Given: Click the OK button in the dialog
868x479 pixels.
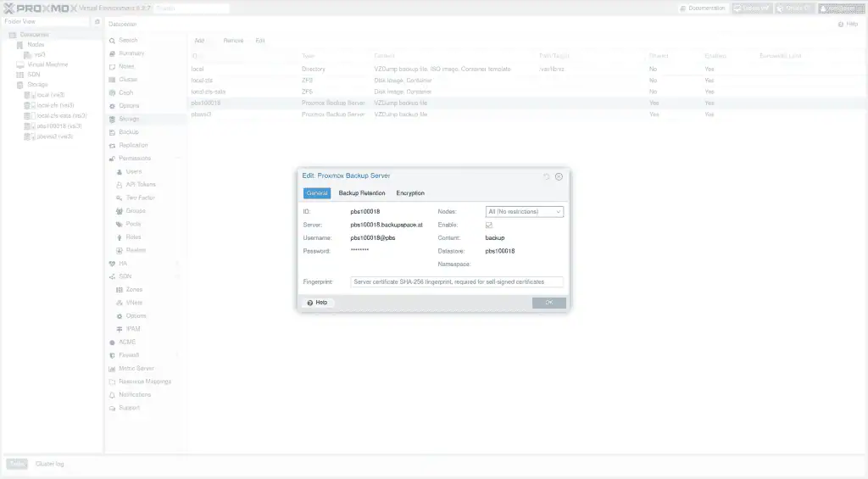Looking at the screenshot, I should click(548, 303).
